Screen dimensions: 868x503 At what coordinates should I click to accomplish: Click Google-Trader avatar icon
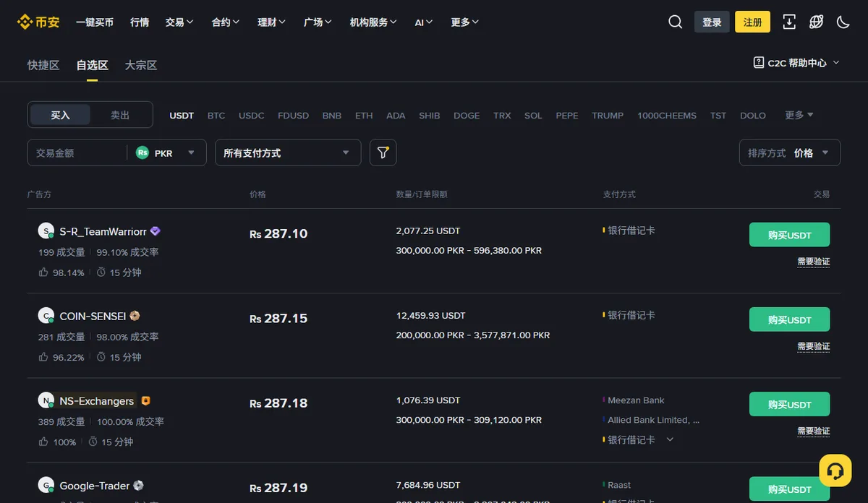pyautogui.click(x=46, y=486)
